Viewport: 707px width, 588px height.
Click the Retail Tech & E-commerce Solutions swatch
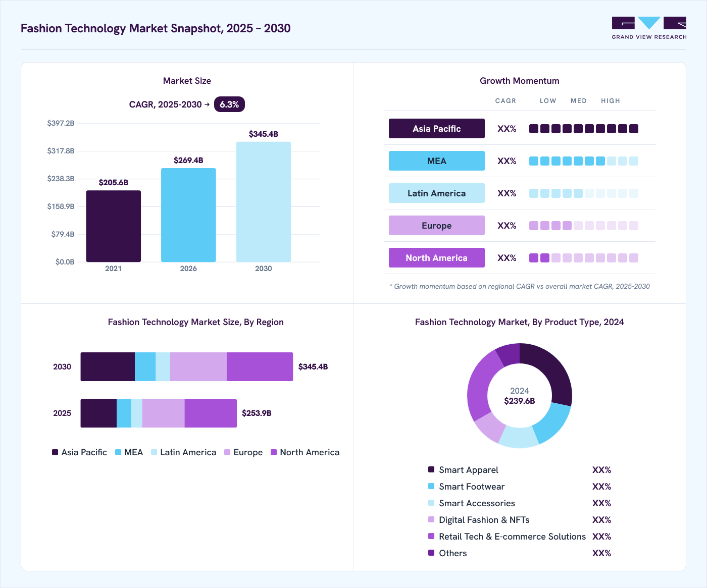tap(431, 536)
